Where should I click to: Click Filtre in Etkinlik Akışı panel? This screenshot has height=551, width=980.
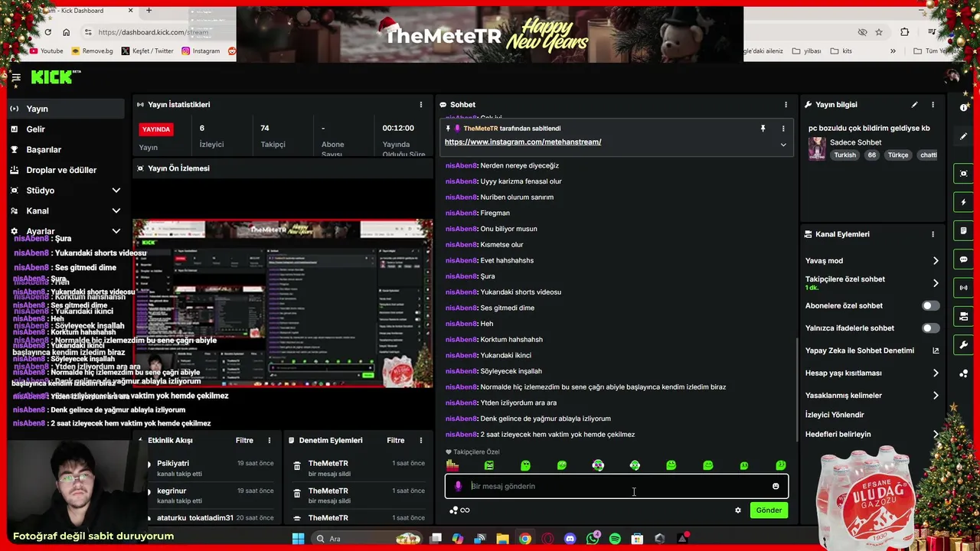244,440
